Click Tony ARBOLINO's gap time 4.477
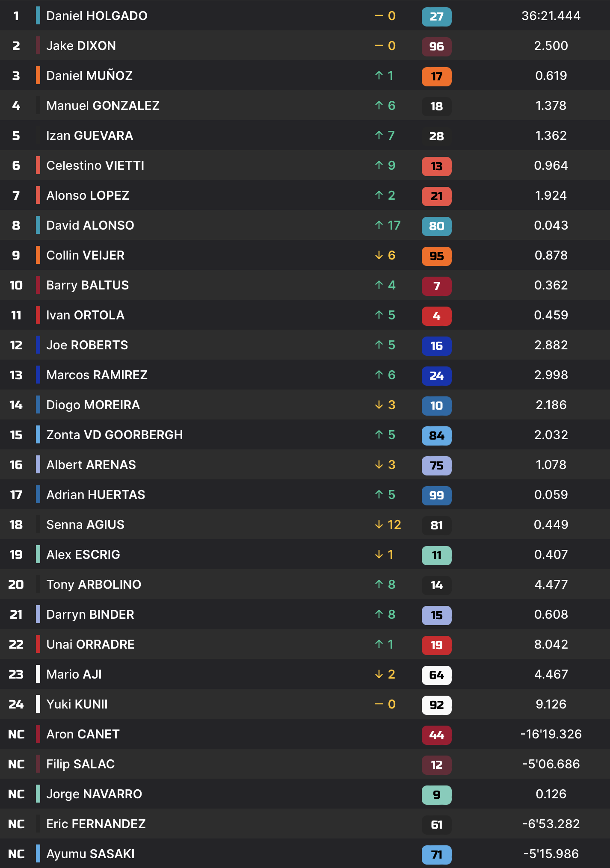610x868 pixels. pyautogui.click(x=551, y=585)
